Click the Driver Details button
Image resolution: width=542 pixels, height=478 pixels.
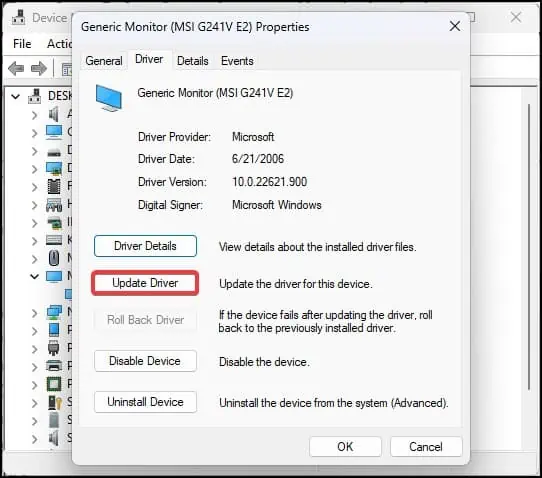point(145,246)
